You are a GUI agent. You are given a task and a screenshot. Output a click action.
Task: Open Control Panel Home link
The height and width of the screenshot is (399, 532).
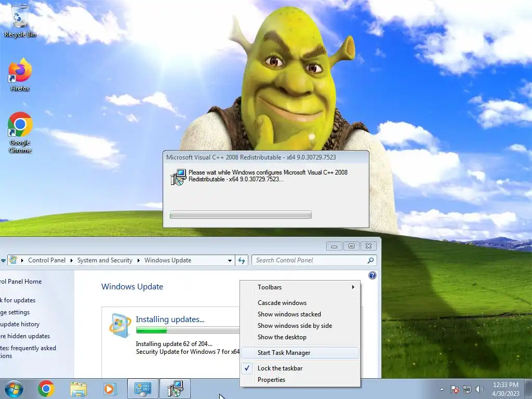(x=21, y=282)
